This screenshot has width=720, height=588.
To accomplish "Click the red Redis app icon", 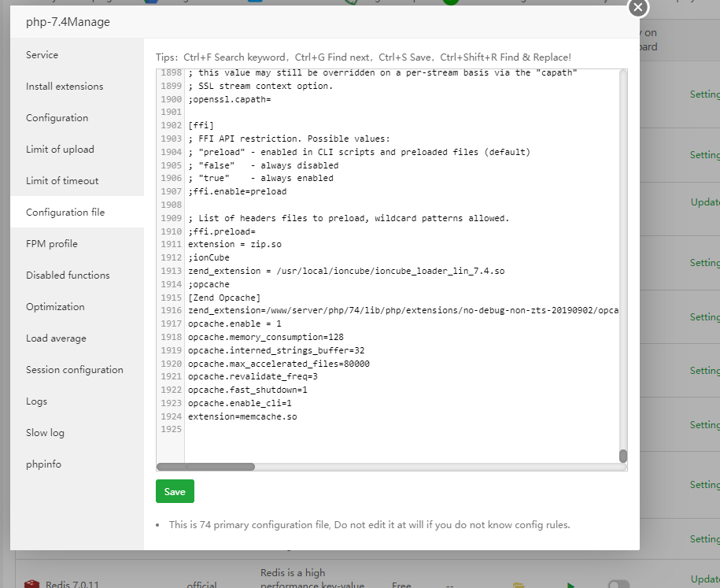I will tap(31, 584).
